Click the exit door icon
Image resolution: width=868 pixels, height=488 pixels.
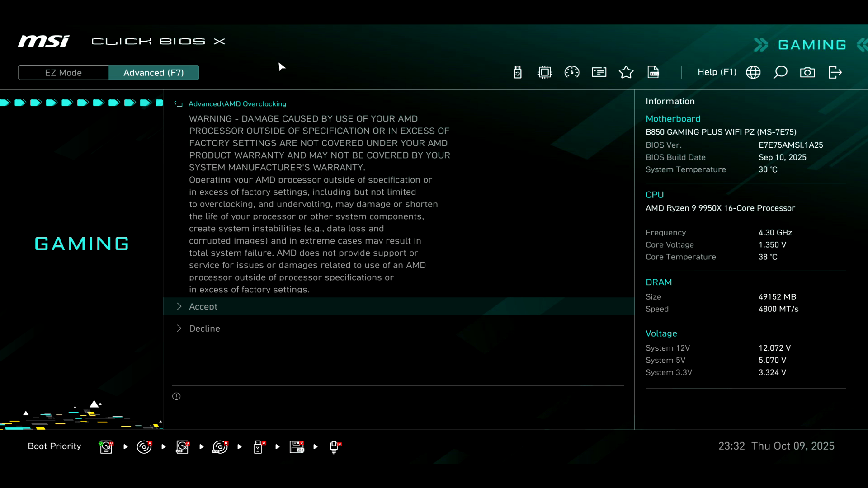click(835, 72)
